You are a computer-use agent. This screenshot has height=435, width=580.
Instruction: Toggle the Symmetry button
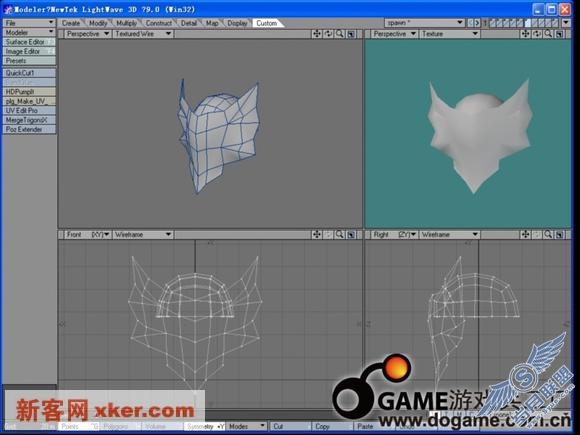coord(204,426)
